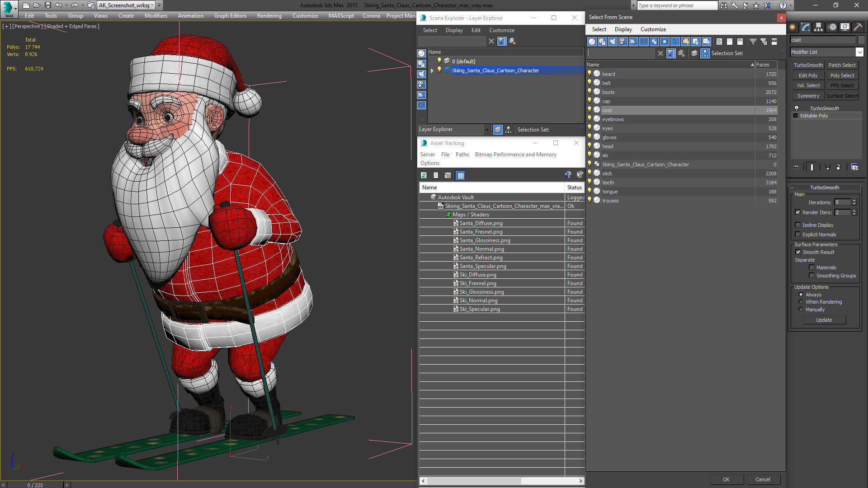Expand Skiing_Santa_Claus_Cartoon_Character layer

432,70
